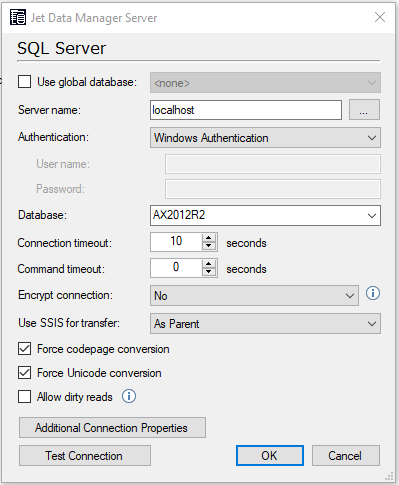
Task: Click the 'SQL Server' heading text
Action: (x=62, y=48)
